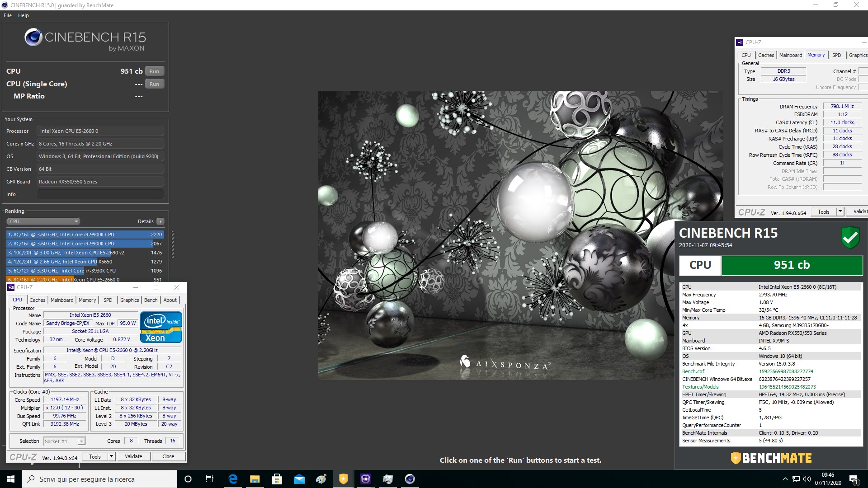Image resolution: width=868 pixels, height=488 pixels.
Task: Click the volume speaker tray icon
Action: (x=807, y=479)
